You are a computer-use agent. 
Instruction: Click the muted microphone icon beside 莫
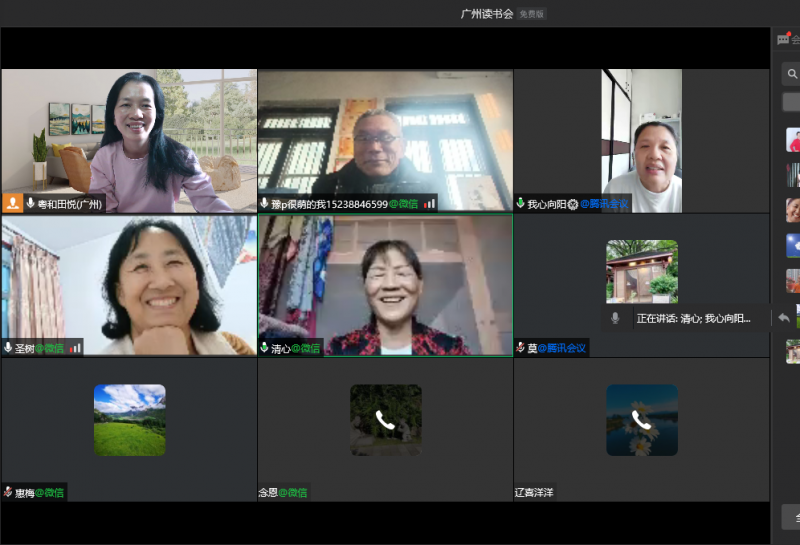[521, 348]
